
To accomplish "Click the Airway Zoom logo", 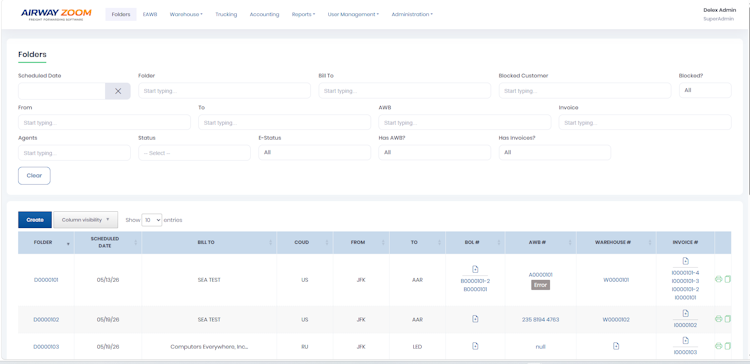I will (x=56, y=14).
